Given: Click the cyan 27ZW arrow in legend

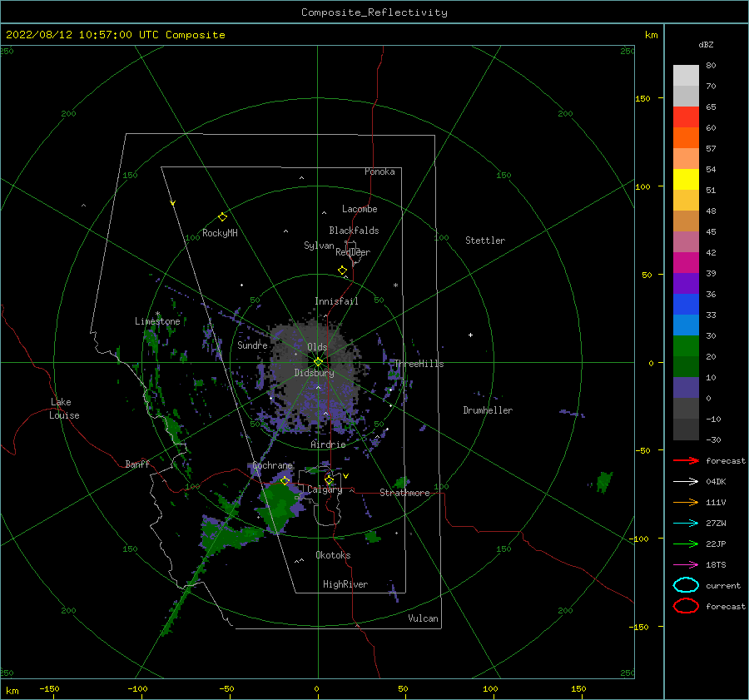Looking at the screenshot, I should [686, 524].
